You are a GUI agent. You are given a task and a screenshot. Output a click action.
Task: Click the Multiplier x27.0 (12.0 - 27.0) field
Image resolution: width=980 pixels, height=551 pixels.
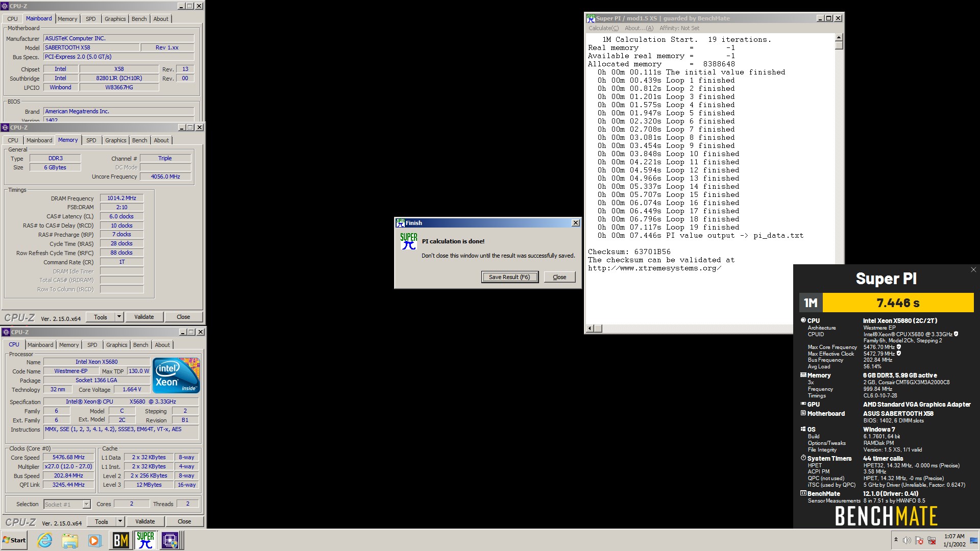pyautogui.click(x=68, y=466)
